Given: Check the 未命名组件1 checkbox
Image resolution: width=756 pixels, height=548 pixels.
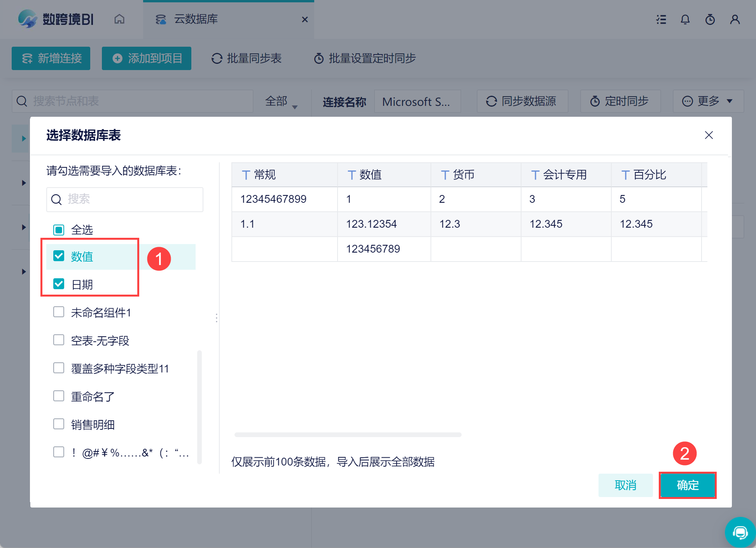Looking at the screenshot, I should click(59, 312).
